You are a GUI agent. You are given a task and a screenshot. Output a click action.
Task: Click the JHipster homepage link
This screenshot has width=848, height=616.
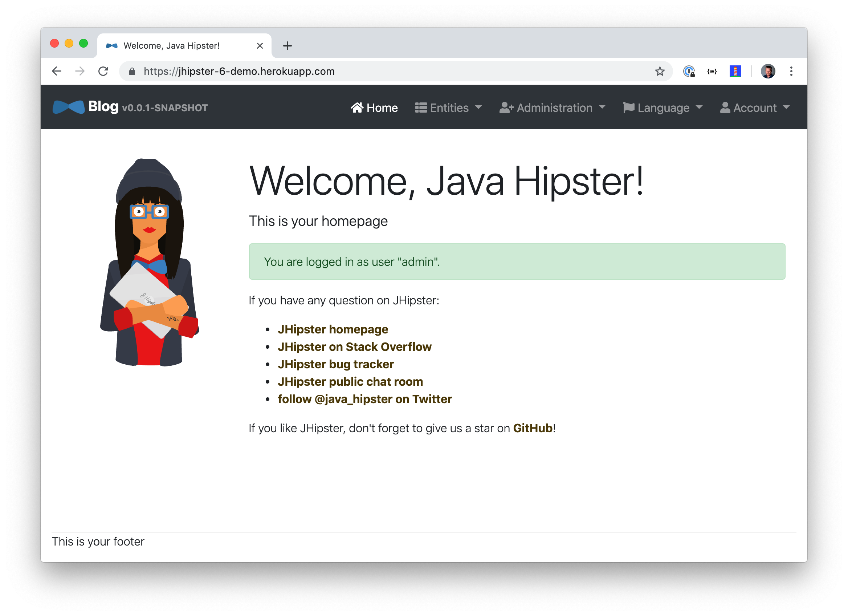tap(333, 329)
